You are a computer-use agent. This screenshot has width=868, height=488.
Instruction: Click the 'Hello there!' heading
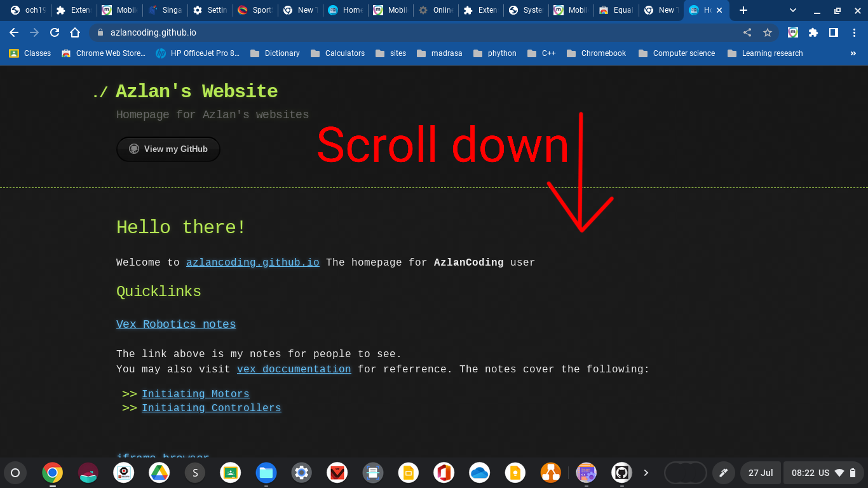tap(181, 227)
